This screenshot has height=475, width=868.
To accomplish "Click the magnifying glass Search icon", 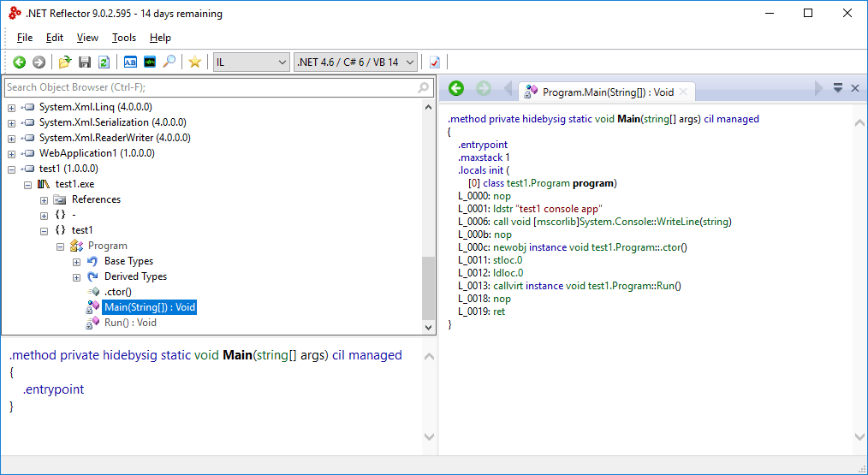I will [169, 62].
